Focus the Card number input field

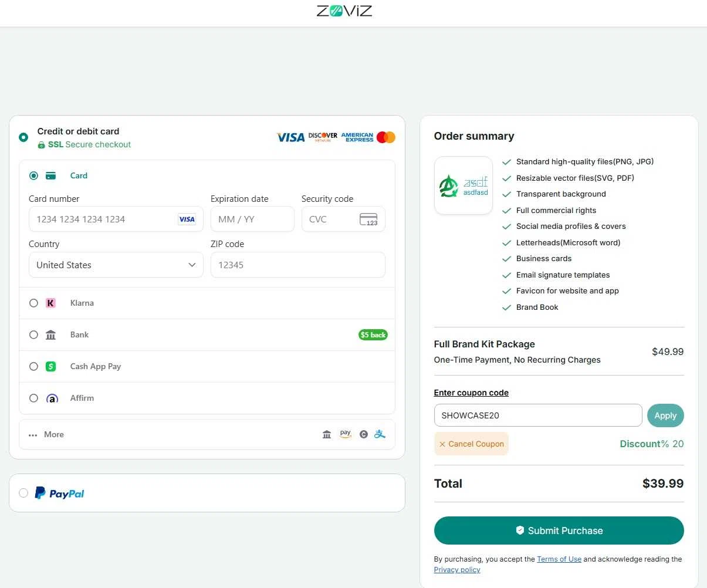[x=116, y=219]
